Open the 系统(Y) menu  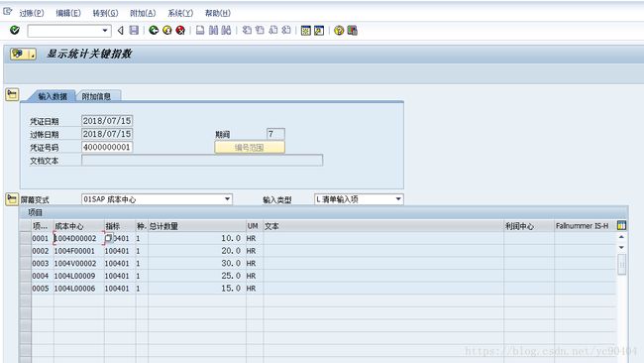pos(180,13)
